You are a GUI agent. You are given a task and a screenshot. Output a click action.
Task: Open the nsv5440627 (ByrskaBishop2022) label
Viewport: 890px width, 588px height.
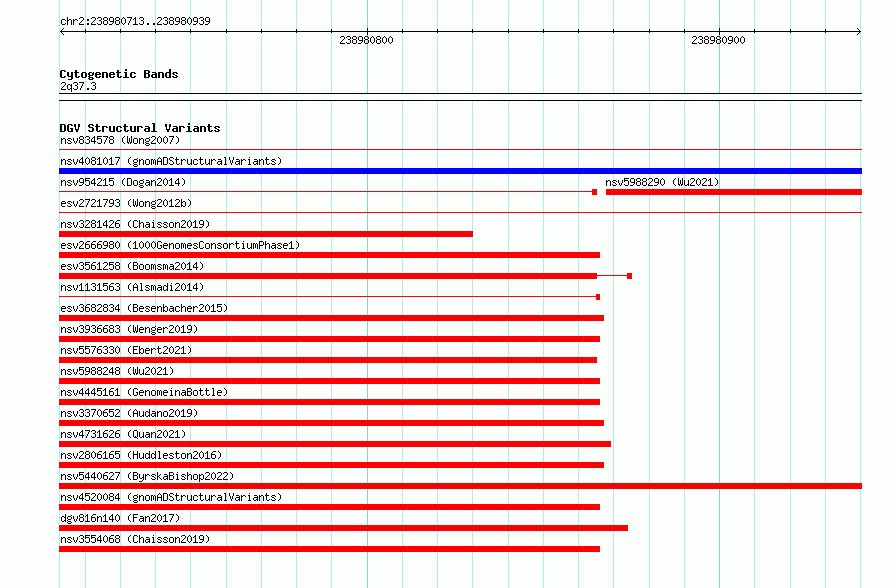tap(147, 476)
